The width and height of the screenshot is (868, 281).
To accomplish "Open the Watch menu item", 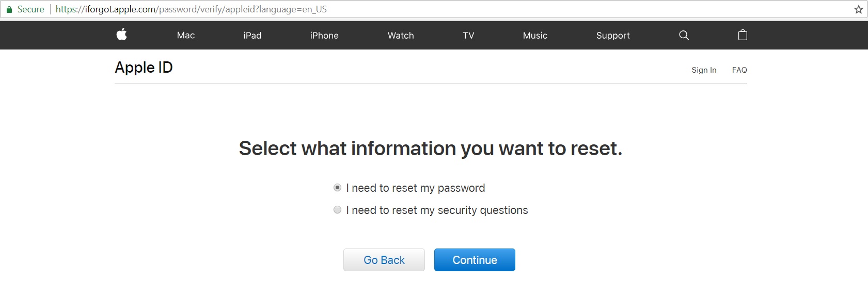I will click(x=401, y=36).
